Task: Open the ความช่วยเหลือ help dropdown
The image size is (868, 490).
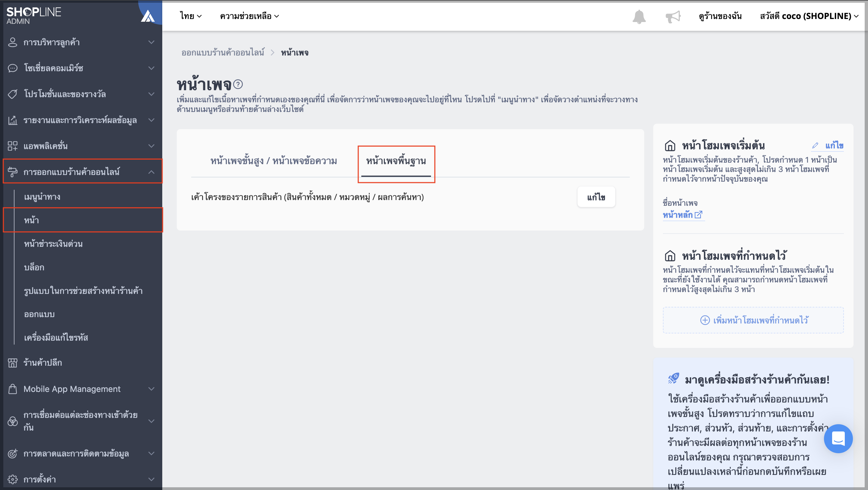Action: 249,16
